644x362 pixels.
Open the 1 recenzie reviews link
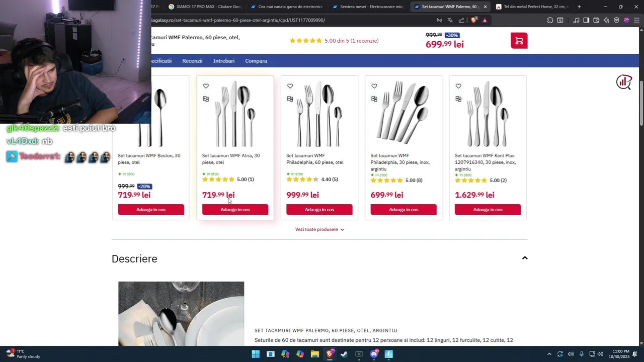pos(351,41)
